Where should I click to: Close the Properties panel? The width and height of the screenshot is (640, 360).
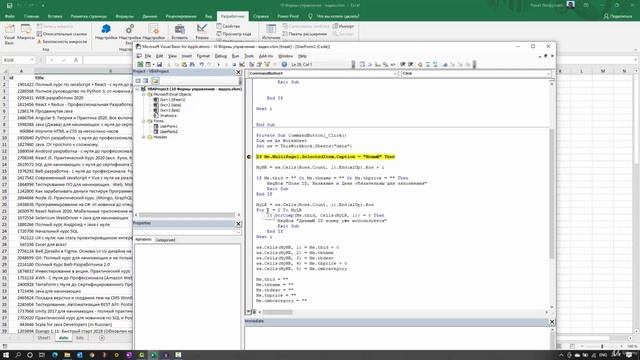pos(239,224)
